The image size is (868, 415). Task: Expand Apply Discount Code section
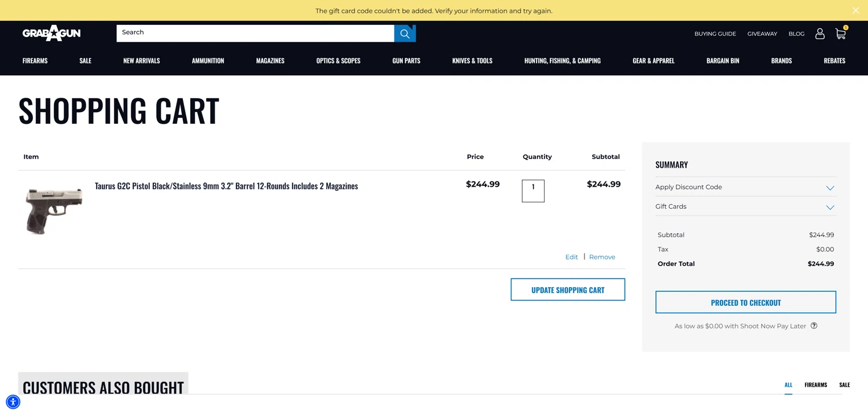point(745,187)
